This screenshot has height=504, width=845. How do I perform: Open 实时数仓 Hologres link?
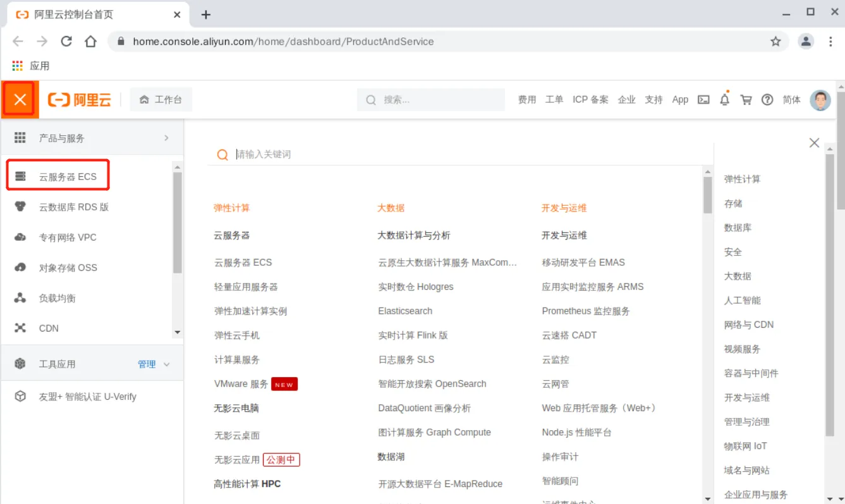pyautogui.click(x=416, y=287)
